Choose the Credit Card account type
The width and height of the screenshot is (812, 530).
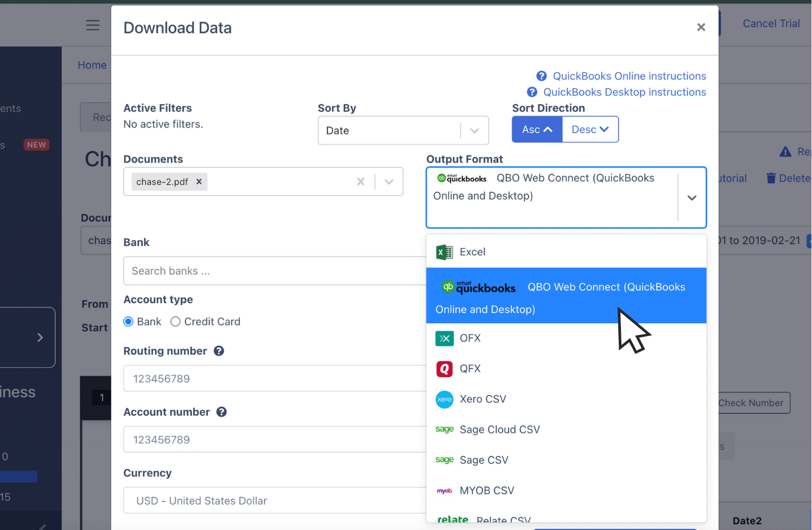pos(176,321)
